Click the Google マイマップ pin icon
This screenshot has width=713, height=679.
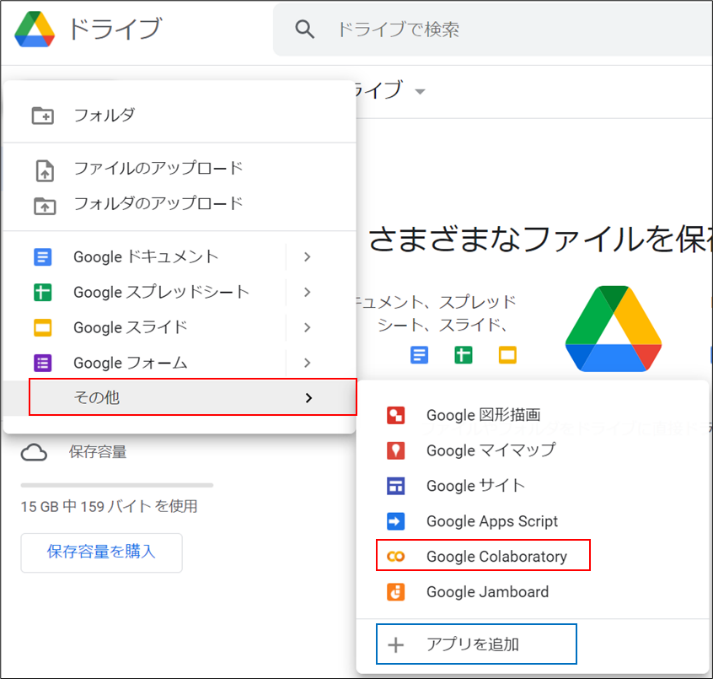pyautogui.click(x=396, y=451)
